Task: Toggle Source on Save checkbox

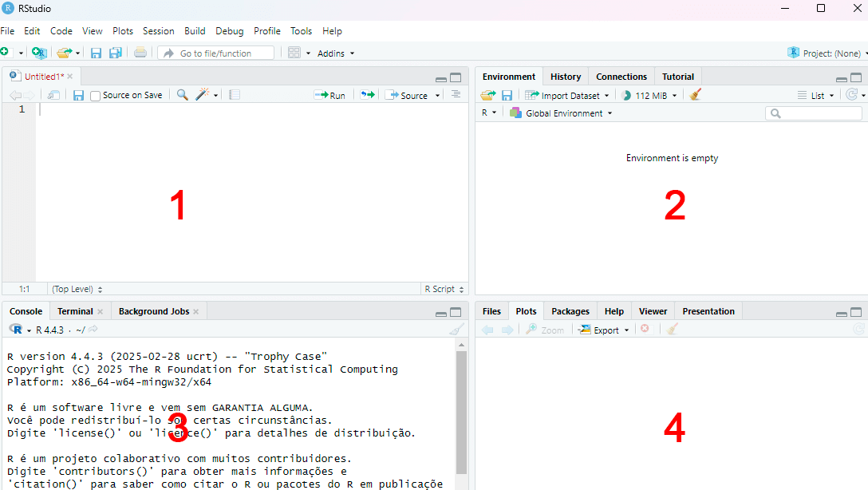Action: click(95, 96)
